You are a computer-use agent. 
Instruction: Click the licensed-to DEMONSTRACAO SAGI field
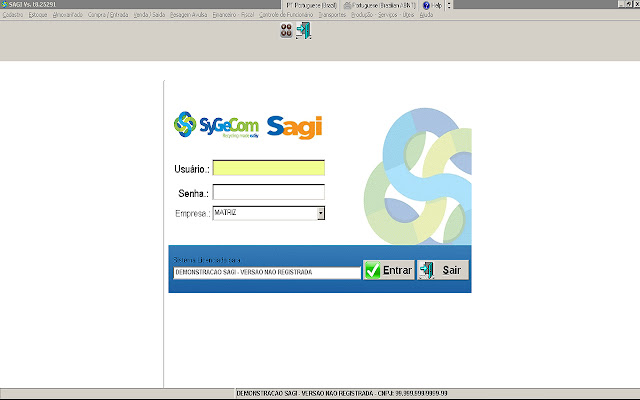click(267, 273)
